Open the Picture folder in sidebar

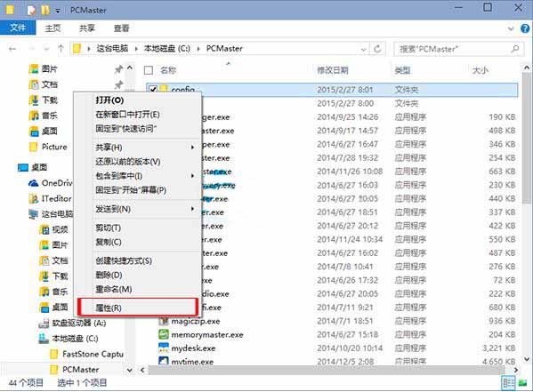(x=54, y=147)
